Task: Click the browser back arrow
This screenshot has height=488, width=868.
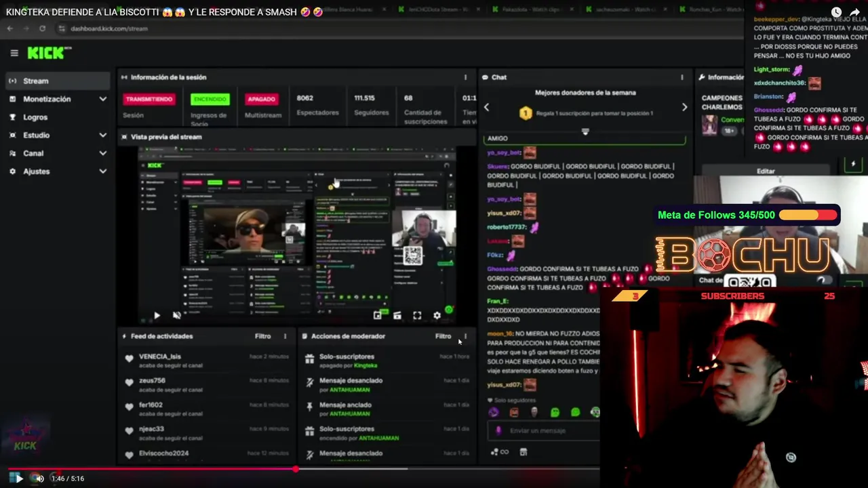Action: (x=9, y=28)
